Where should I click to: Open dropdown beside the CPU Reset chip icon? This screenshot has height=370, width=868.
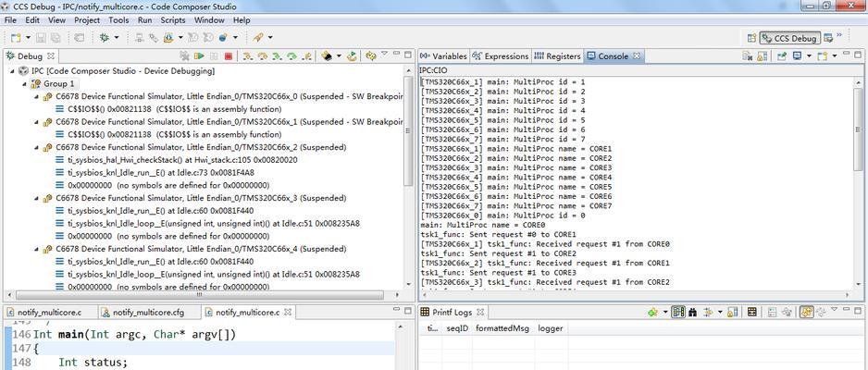[x=339, y=55]
